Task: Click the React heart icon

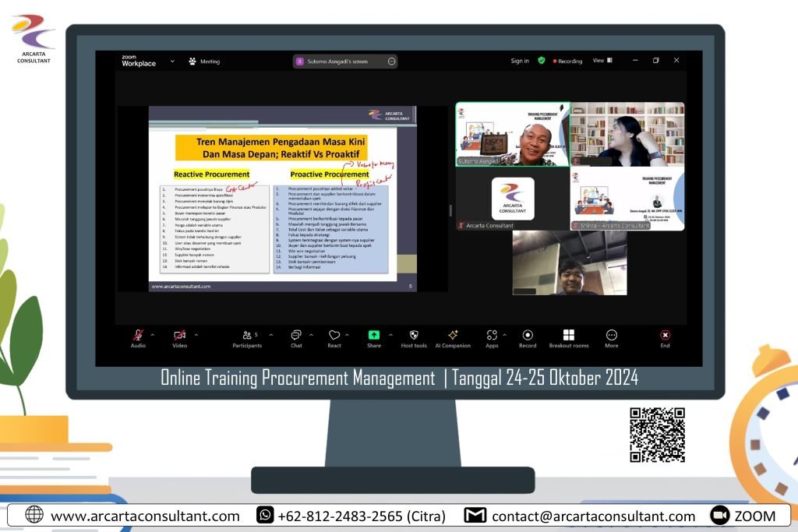Action: [x=334, y=336]
